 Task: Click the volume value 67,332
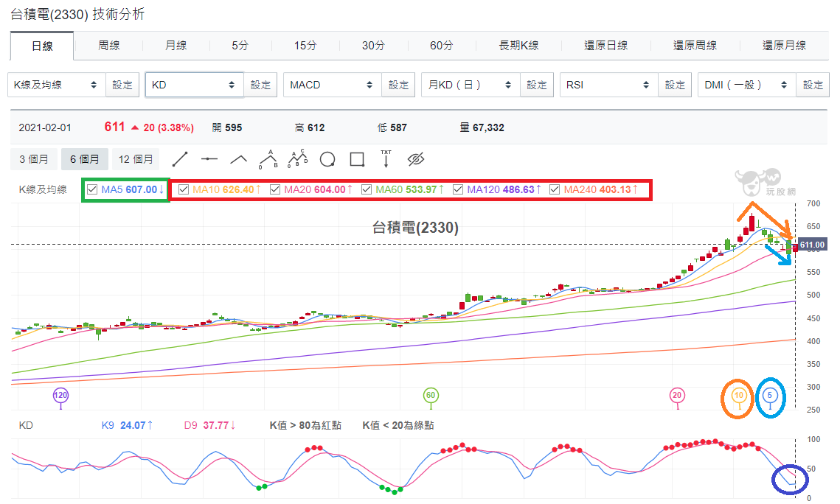pyautogui.click(x=488, y=128)
